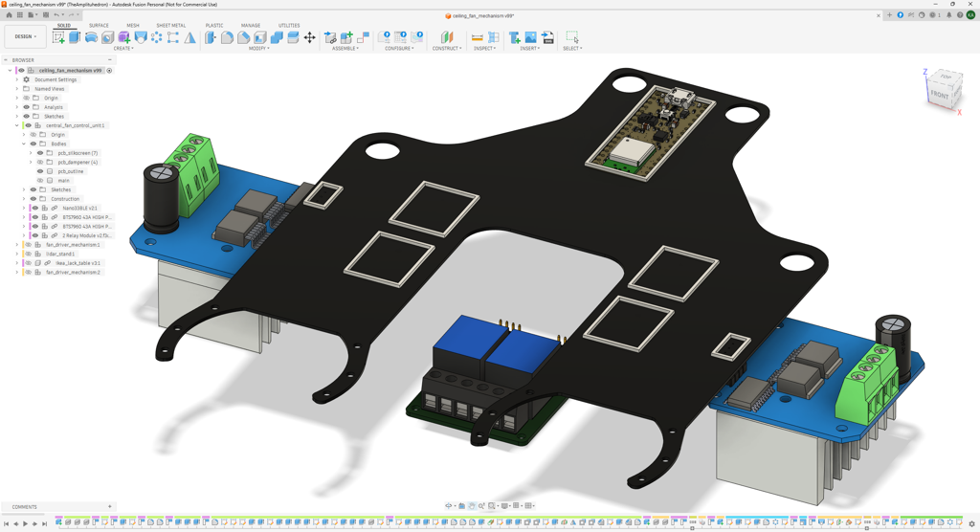Switch to the UTILITIES tab
Screen dimensions: 980x532
click(289, 26)
